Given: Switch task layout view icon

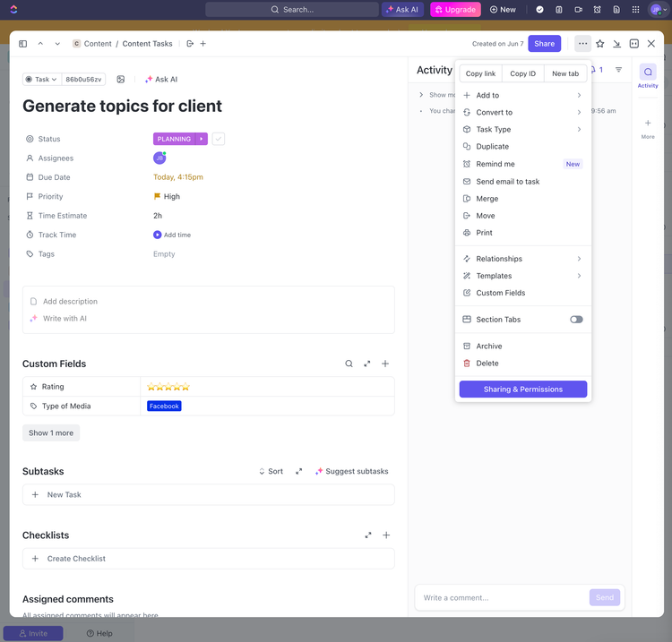Looking at the screenshot, I should pos(633,44).
